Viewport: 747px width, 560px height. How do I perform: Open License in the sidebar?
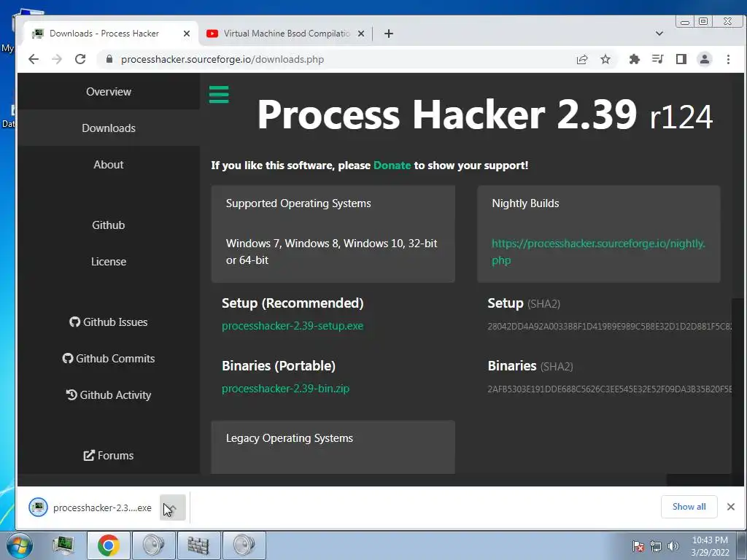(x=109, y=262)
